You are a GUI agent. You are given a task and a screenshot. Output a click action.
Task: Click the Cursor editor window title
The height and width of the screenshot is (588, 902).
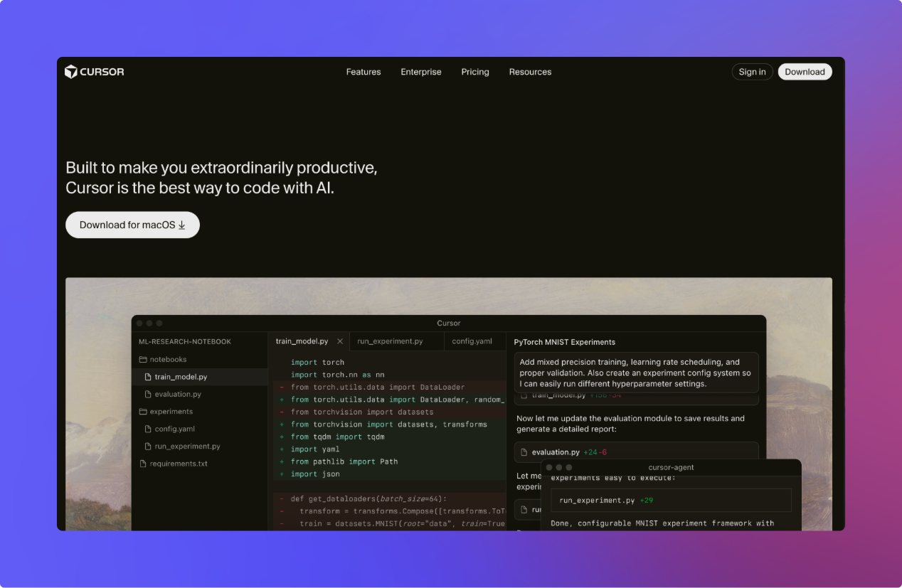point(449,323)
